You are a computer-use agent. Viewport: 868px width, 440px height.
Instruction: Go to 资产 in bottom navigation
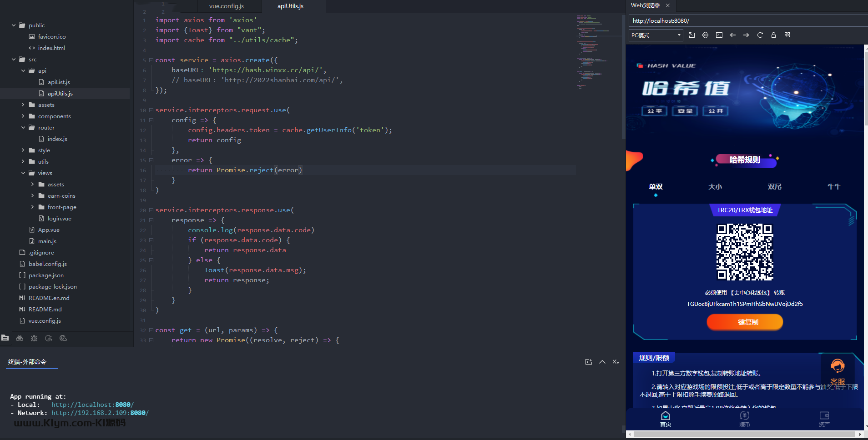[824, 419]
